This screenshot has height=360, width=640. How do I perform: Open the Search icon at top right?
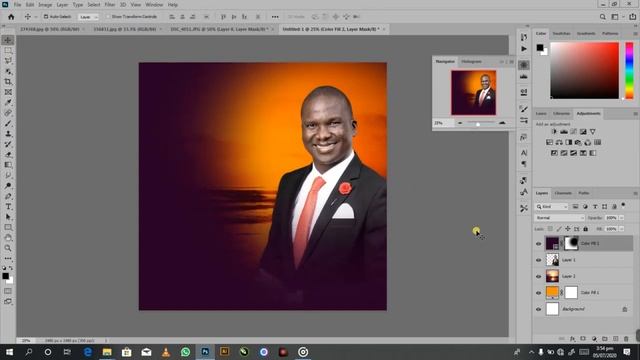click(x=602, y=17)
